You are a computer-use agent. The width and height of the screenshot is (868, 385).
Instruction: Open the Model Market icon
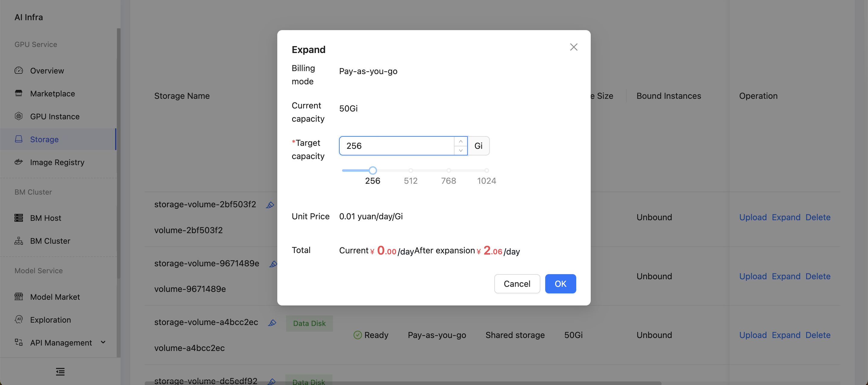coord(18,296)
